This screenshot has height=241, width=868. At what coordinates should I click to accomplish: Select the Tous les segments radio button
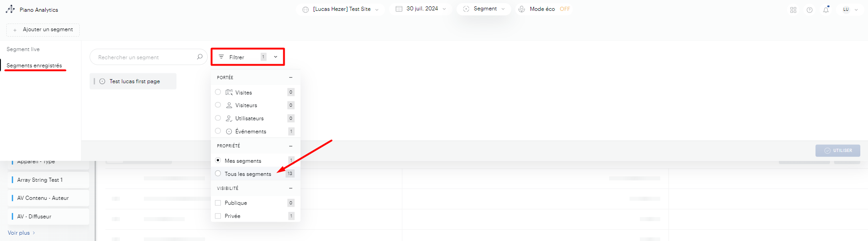tap(218, 174)
